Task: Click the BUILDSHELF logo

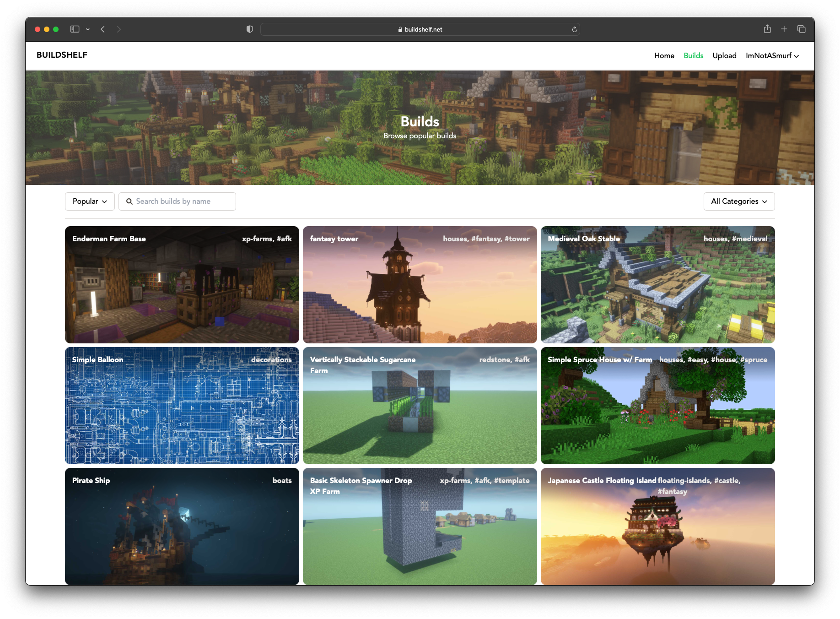Action: (x=62, y=55)
